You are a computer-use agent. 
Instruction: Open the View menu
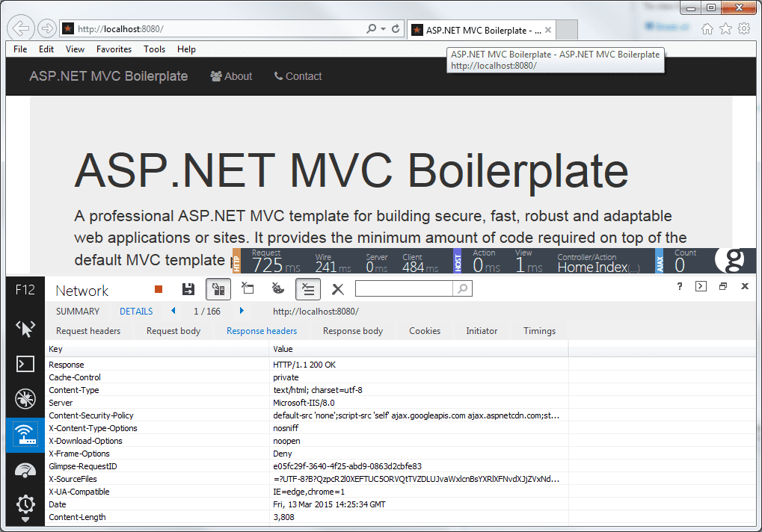pos(75,49)
